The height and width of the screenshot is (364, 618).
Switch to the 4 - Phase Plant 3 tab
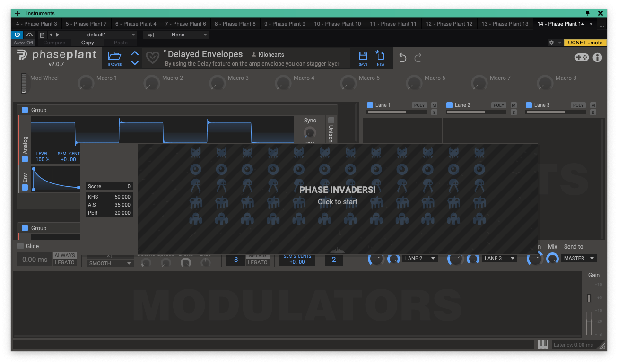[x=36, y=24]
